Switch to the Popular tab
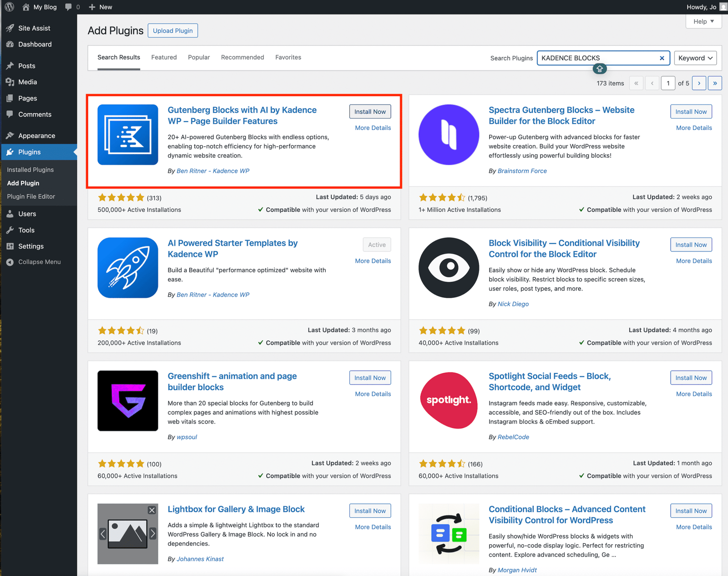The height and width of the screenshot is (576, 728). (x=199, y=57)
